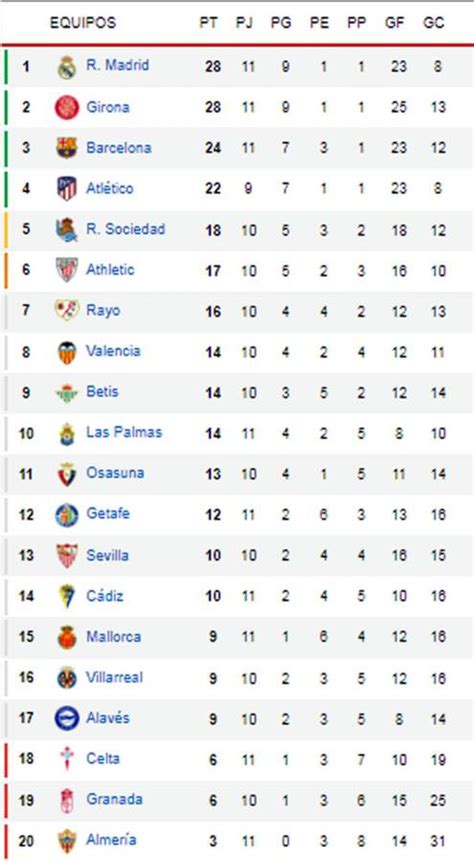Select the Barcelona crest icon

(67, 148)
